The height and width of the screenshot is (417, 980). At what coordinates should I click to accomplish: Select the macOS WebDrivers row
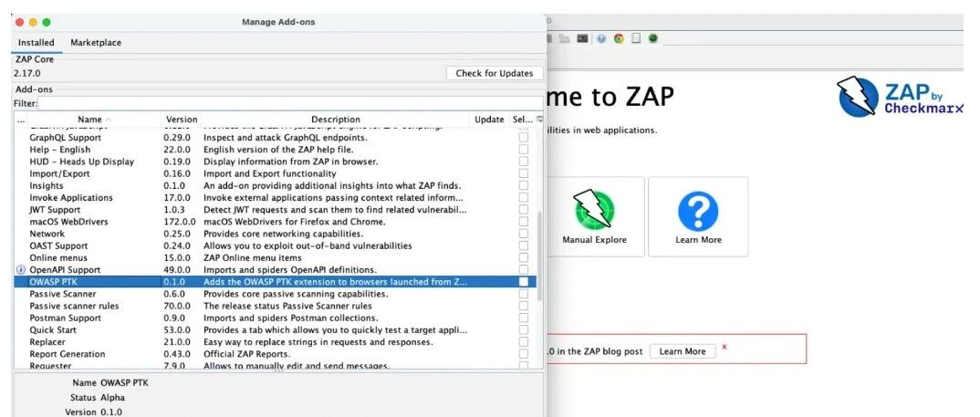(275, 222)
